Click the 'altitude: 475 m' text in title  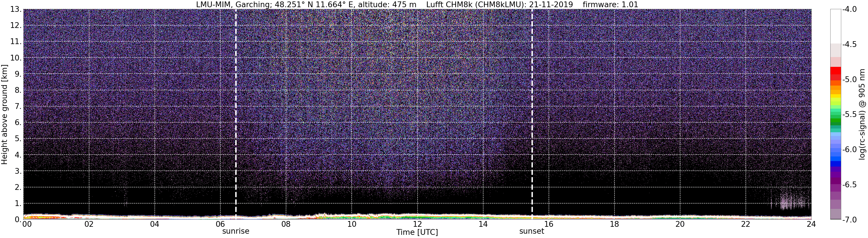(x=387, y=5)
